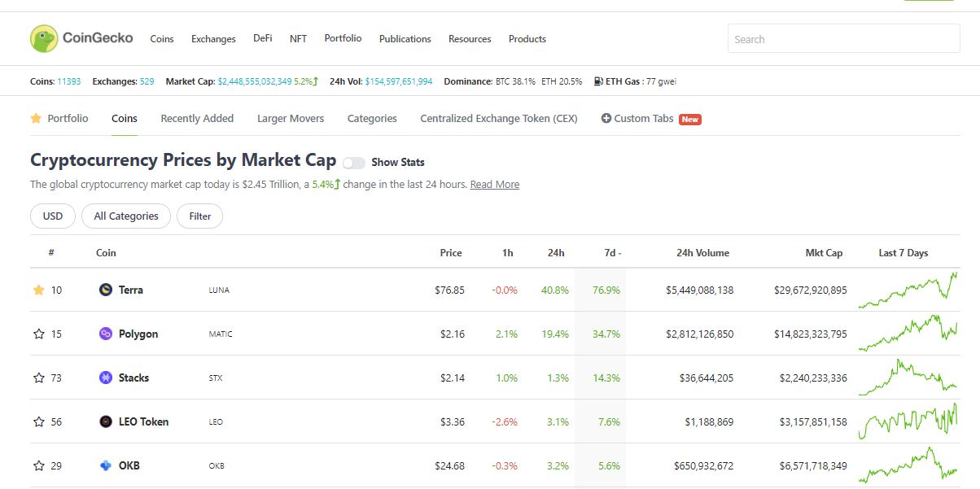
Task: Click the plus icon beside Custom Tabs
Action: coord(606,119)
